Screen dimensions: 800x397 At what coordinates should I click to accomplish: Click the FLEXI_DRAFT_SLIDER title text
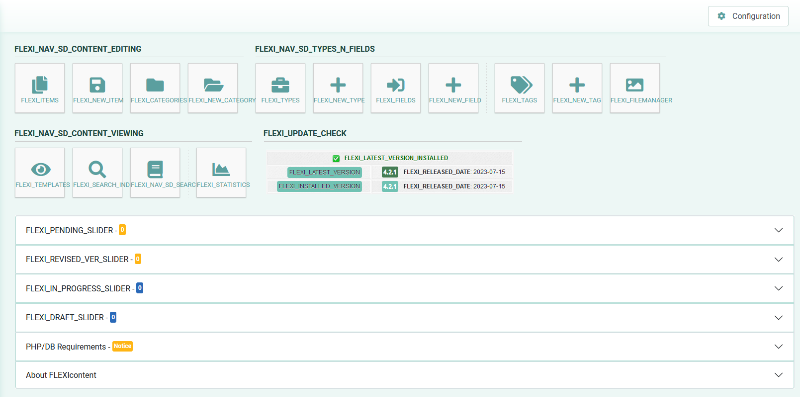click(x=65, y=317)
